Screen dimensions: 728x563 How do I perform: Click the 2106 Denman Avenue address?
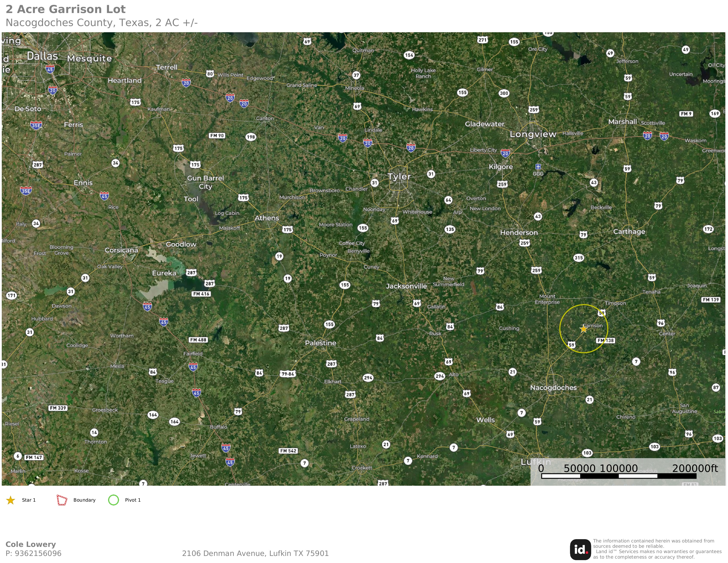(255, 553)
